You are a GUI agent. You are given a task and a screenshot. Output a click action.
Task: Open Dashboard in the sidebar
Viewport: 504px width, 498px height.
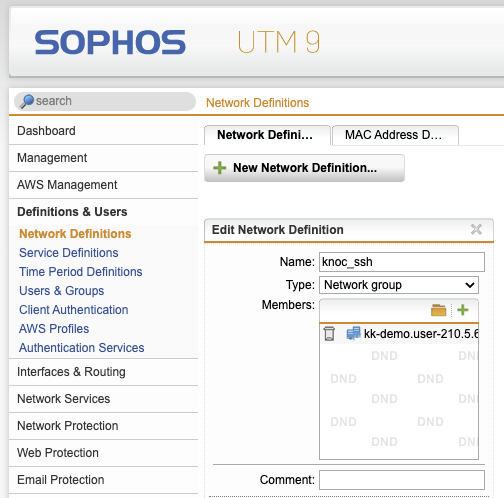103,131
